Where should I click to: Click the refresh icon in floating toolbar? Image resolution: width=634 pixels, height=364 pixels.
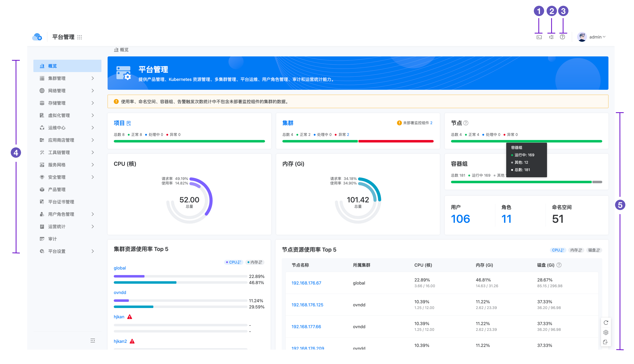click(606, 322)
